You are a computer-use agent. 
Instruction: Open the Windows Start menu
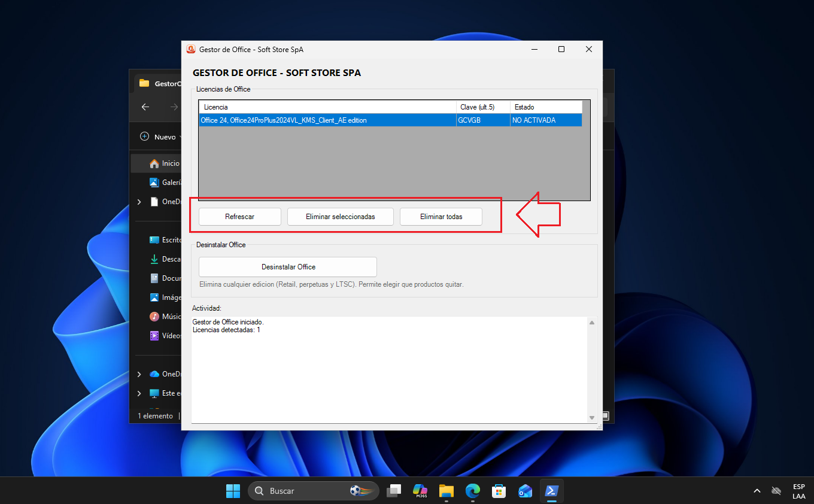pos(233,491)
